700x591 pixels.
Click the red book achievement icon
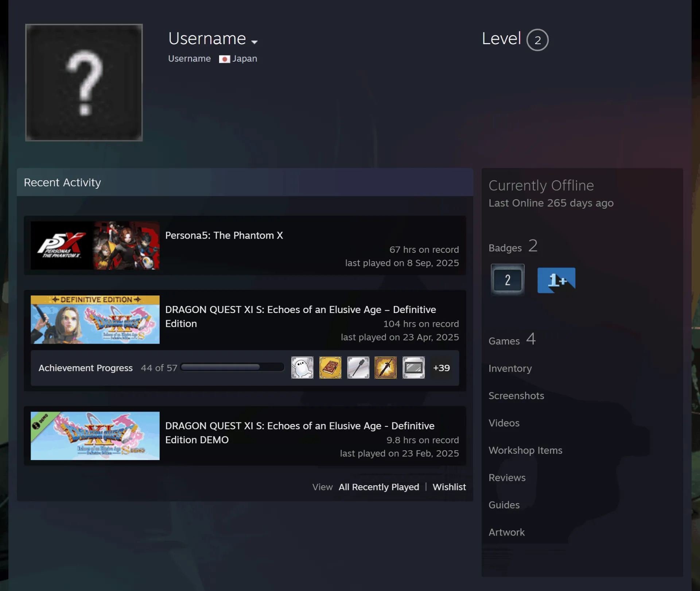click(330, 368)
